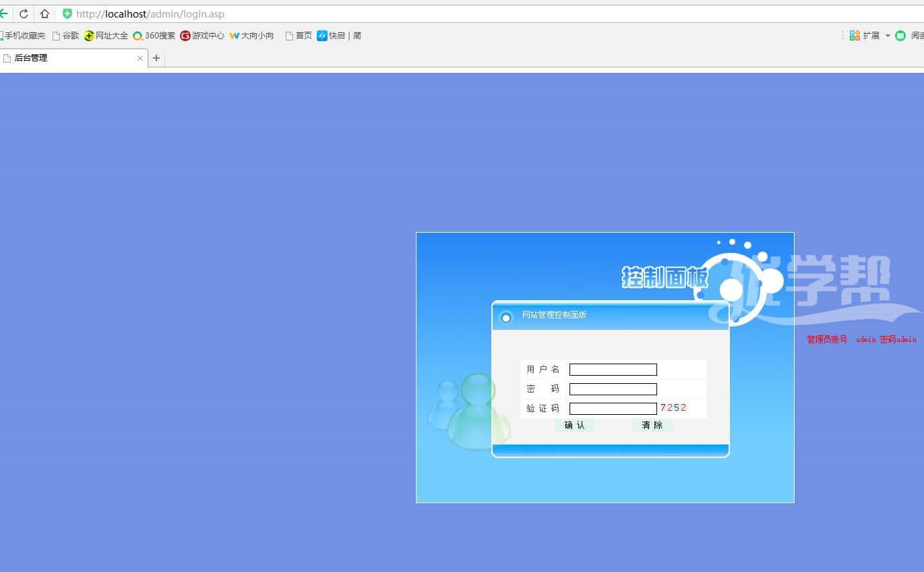Click the 确认 login button
Viewport: 924px width, 572px height.
[574, 425]
